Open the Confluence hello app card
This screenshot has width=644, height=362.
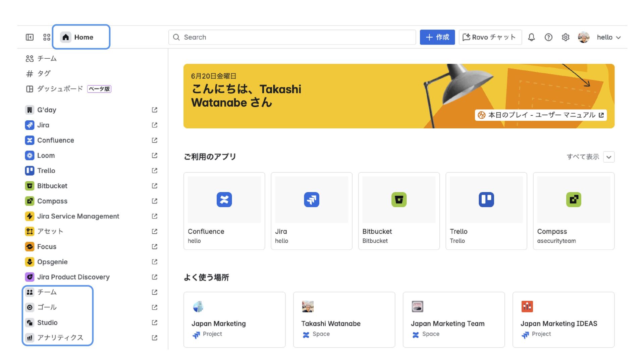[224, 211]
